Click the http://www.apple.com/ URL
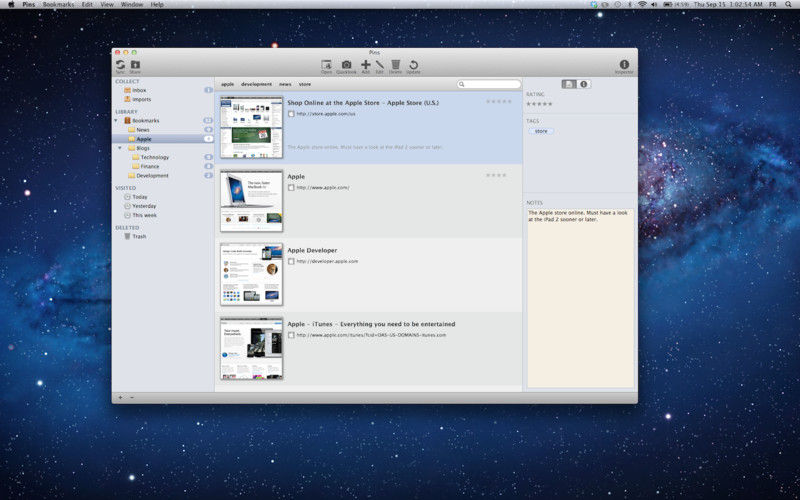The width and height of the screenshot is (800, 500). [323, 188]
